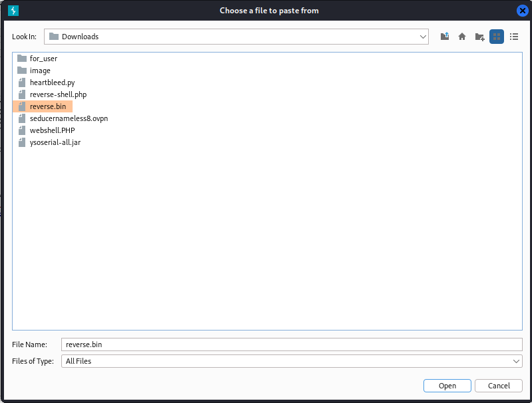This screenshot has width=532, height=403.
Task: Click the image folder icon
Action: point(22,70)
